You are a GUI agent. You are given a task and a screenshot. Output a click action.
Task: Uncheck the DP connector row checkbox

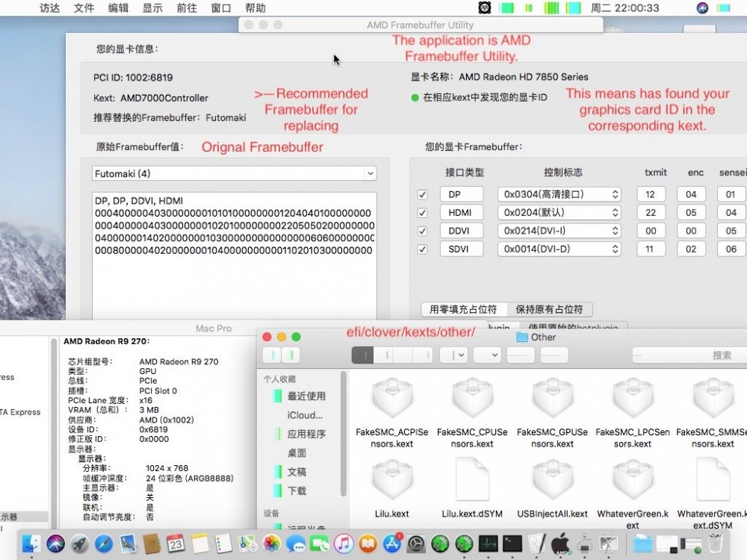click(422, 194)
